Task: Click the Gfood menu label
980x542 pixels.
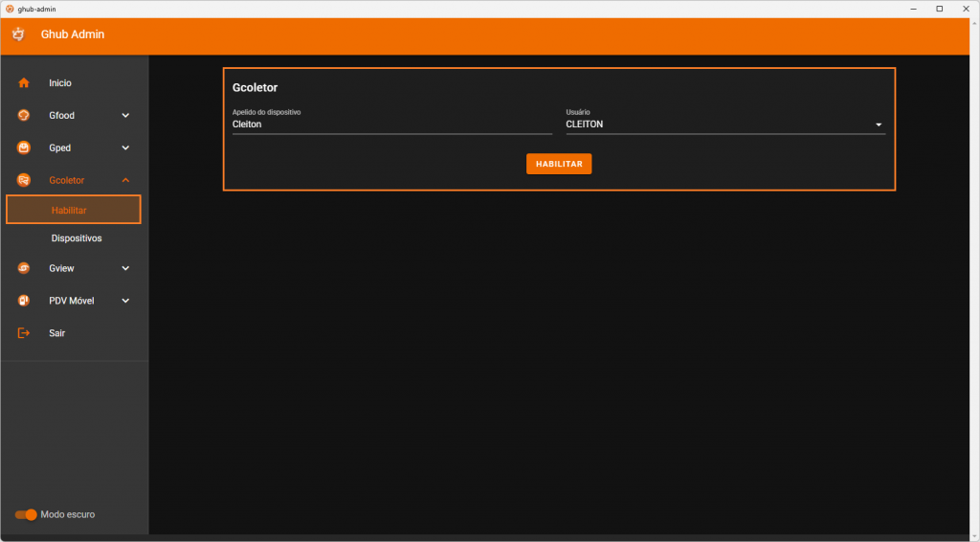Action: click(x=62, y=116)
